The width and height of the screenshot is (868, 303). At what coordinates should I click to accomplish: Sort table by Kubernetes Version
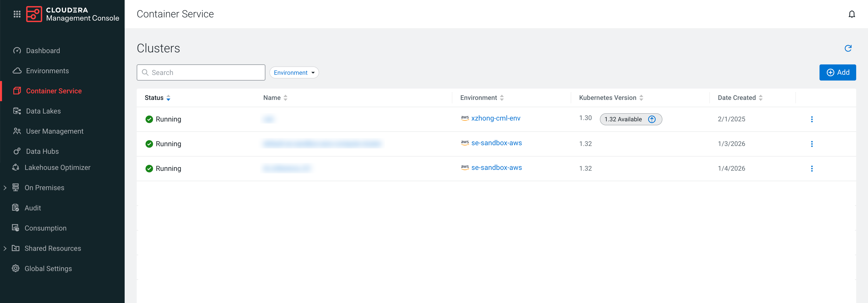tap(641, 98)
